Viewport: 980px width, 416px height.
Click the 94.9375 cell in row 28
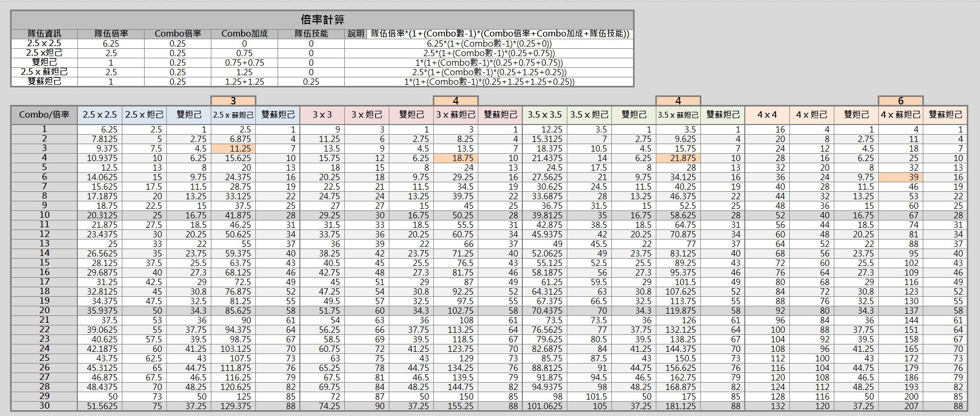pos(545,387)
